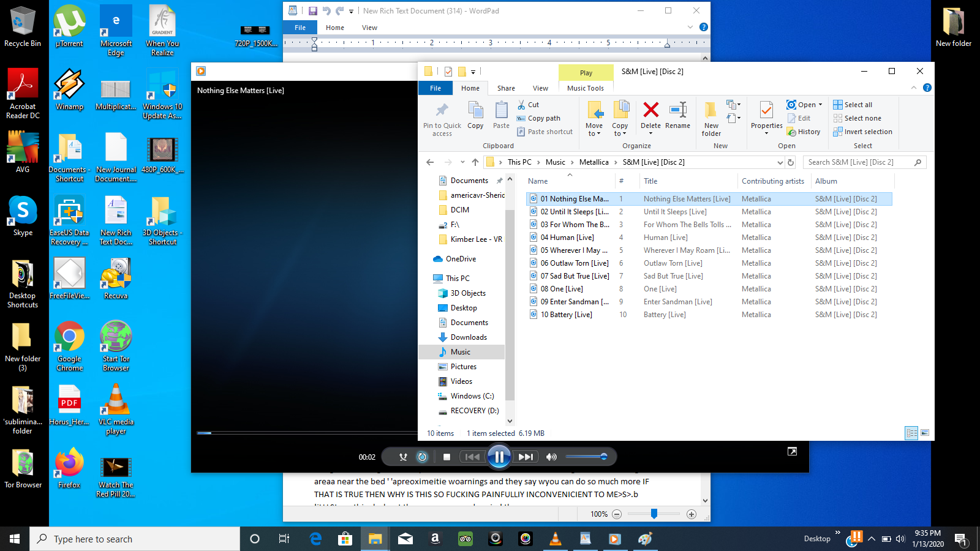This screenshot has height=551, width=980.
Task: Mute the media player volume
Action: click(x=552, y=457)
